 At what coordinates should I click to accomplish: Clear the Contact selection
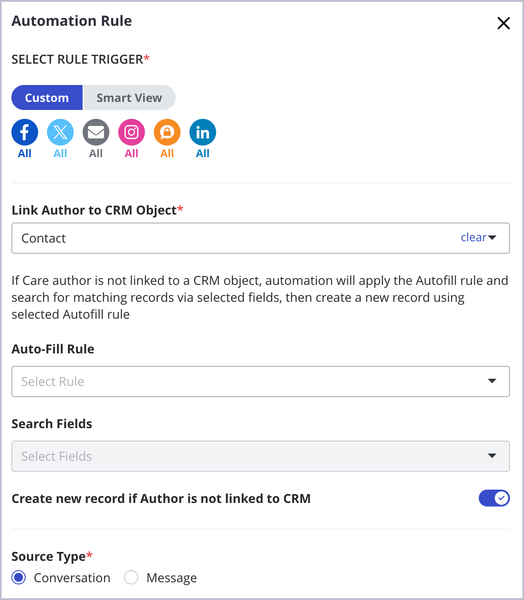[473, 238]
